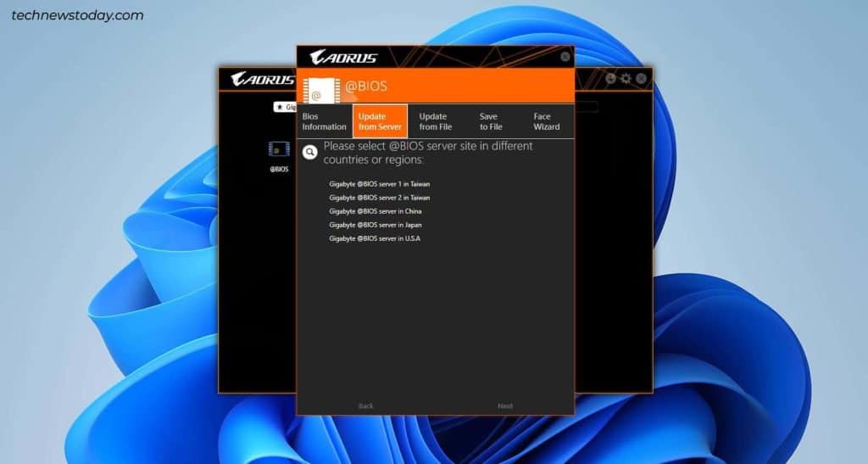The image size is (868, 464).
Task: Go to the Save to File tab
Action: click(x=491, y=121)
